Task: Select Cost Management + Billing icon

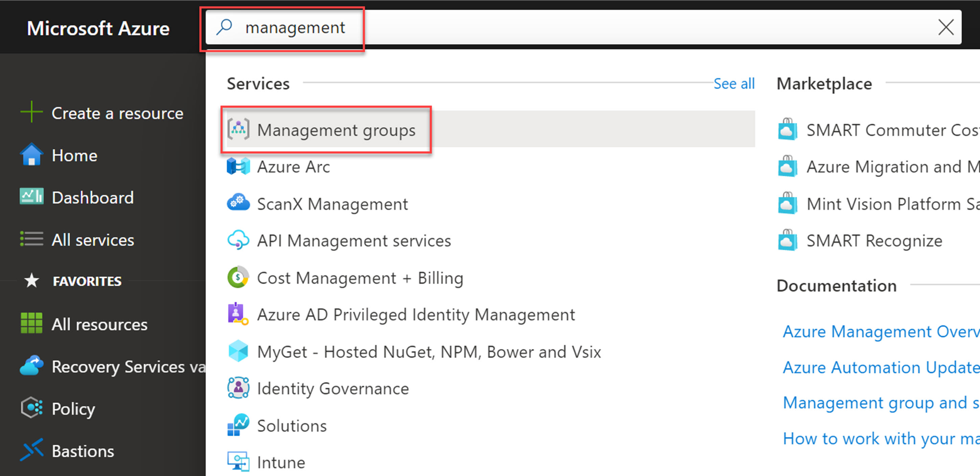Action: [x=237, y=278]
